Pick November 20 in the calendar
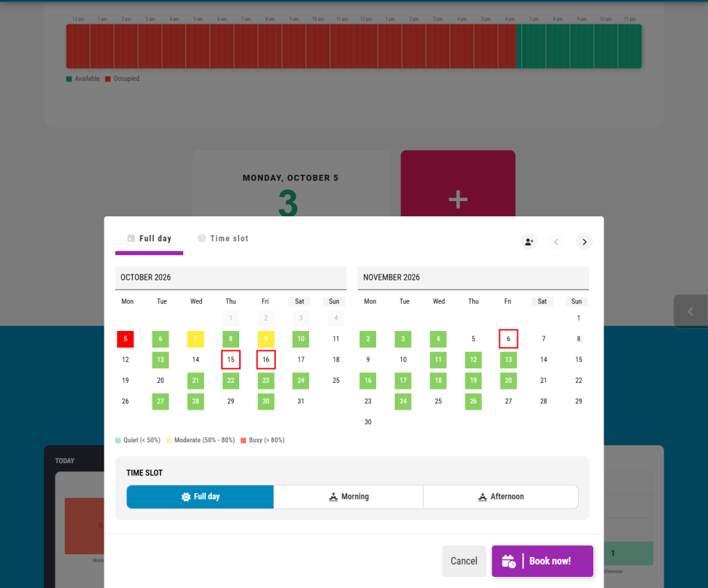Viewport: 708px width, 588px height. (508, 381)
